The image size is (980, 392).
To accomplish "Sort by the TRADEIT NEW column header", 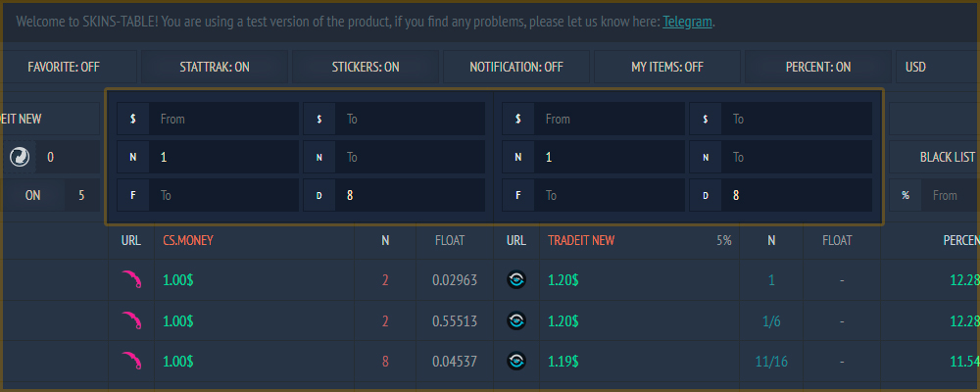I will 581,240.
